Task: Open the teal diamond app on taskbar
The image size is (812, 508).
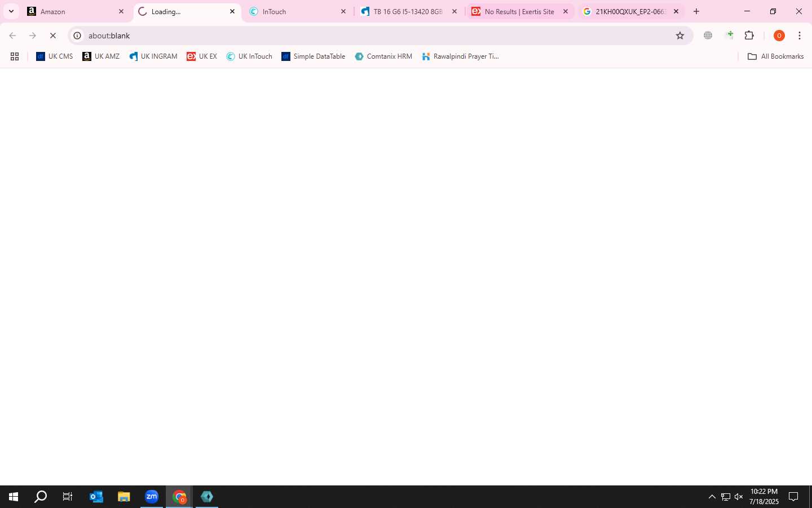Action: point(207,497)
